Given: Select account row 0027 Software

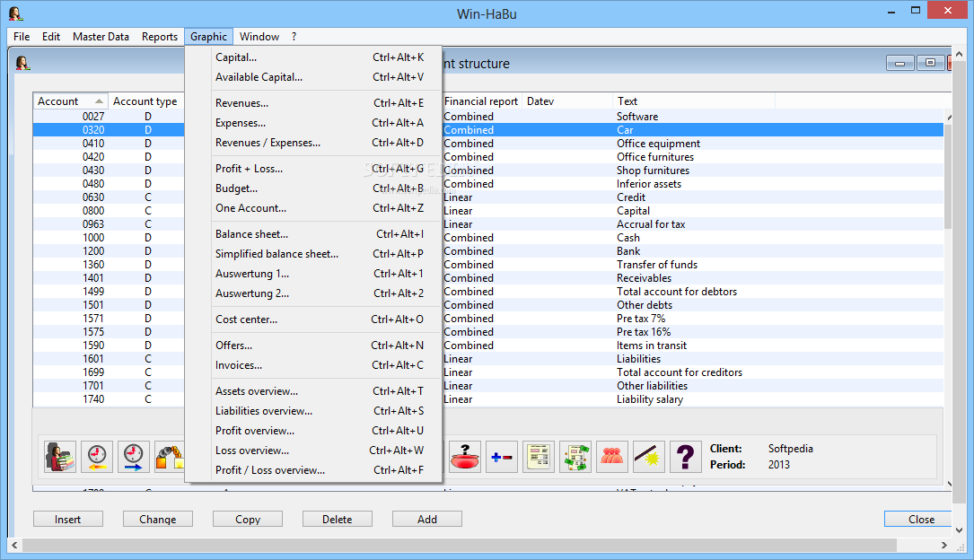Looking at the screenshot, I should [x=488, y=116].
